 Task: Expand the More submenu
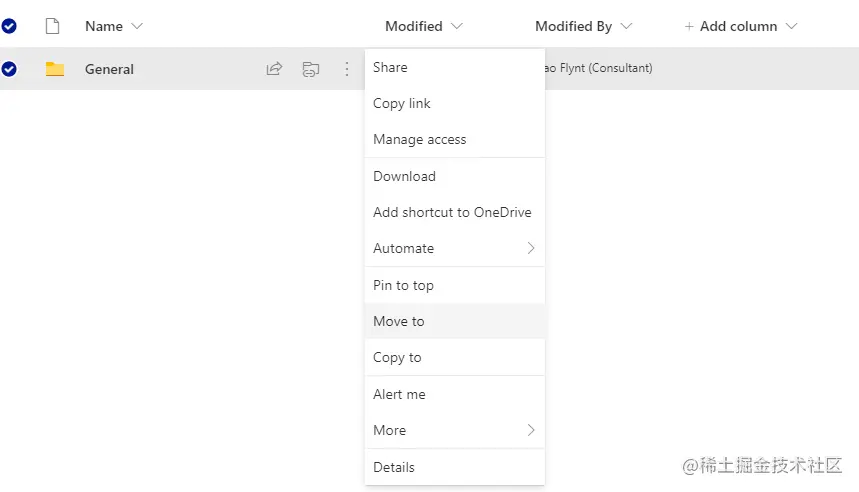[x=454, y=430]
